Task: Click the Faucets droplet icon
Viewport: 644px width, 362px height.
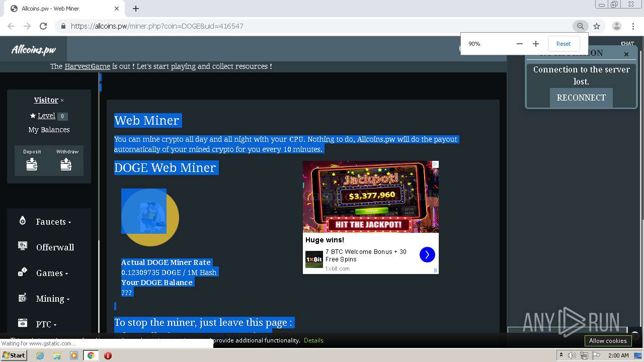Action: pos(22,221)
